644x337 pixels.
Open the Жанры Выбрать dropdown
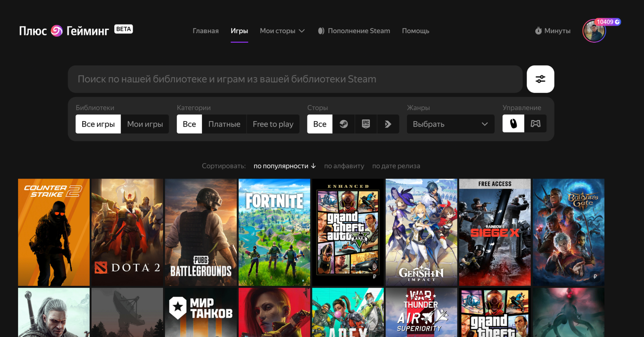coord(451,124)
